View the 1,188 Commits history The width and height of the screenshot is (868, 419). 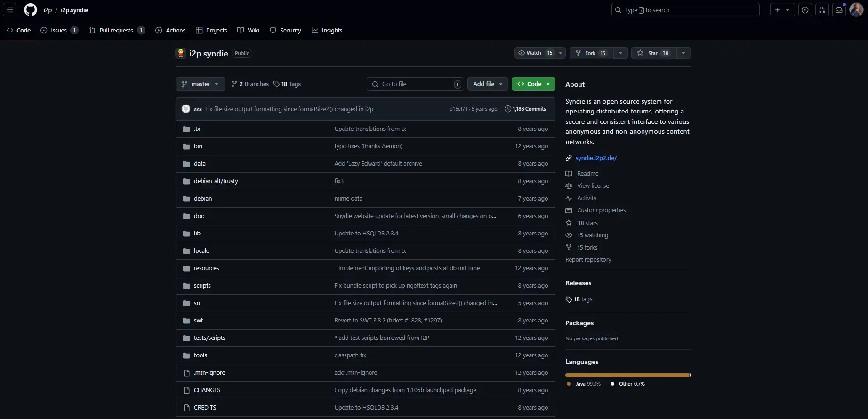pyautogui.click(x=525, y=109)
